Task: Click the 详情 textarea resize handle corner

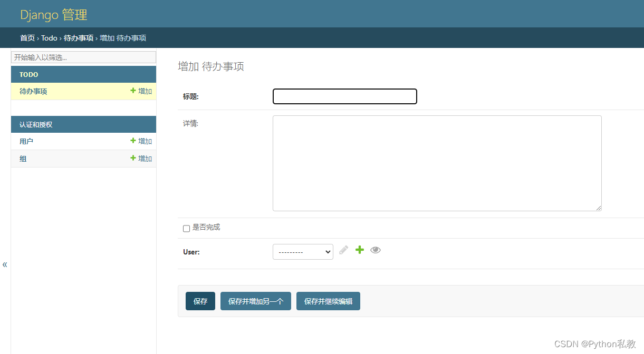Action: (x=599, y=208)
